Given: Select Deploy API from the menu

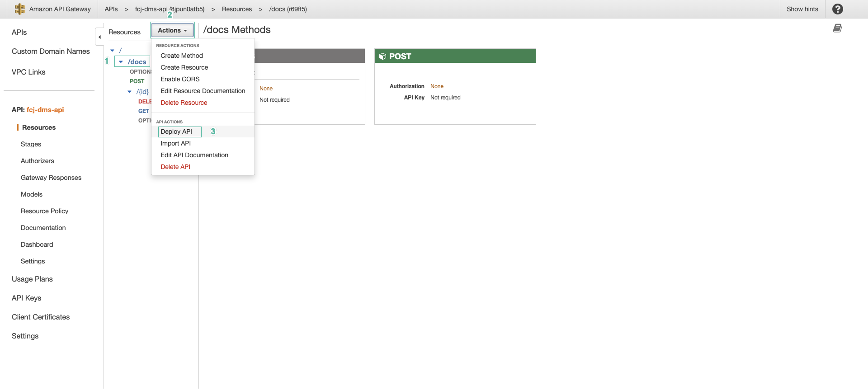Looking at the screenshot, I should point(176,132).
